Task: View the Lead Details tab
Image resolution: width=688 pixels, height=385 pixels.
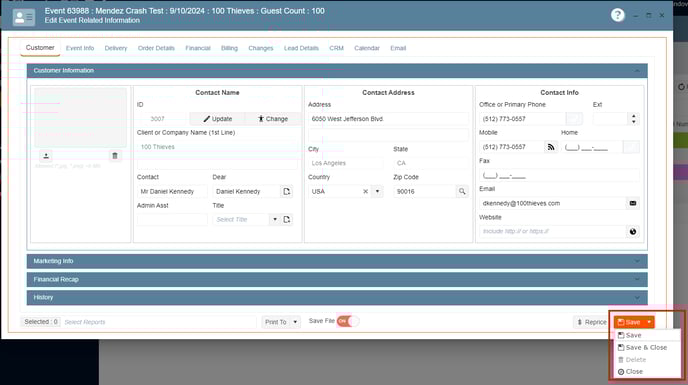Action: coord(301,48)
